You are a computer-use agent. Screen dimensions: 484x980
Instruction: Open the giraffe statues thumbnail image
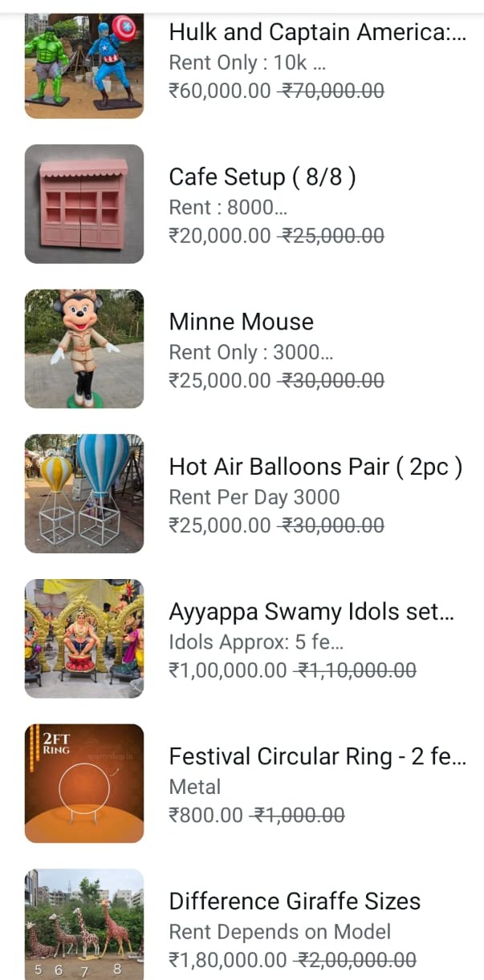point(83,924)
